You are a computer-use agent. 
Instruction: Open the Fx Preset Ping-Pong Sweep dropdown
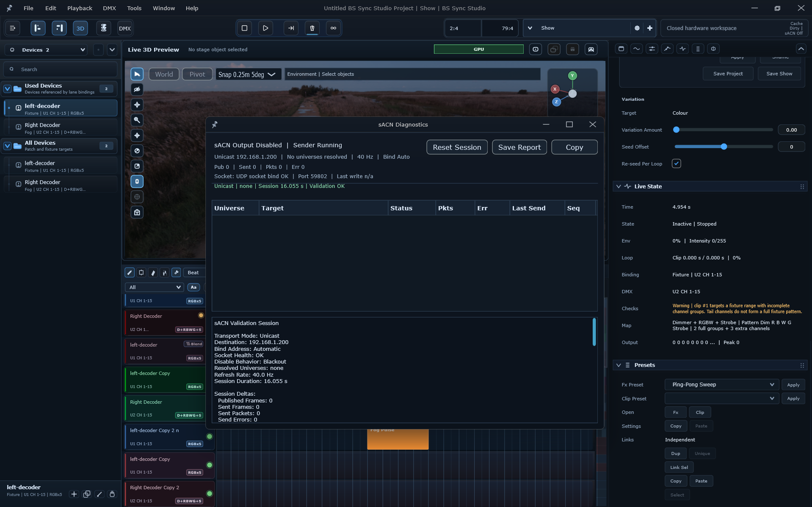pos(721,385)
